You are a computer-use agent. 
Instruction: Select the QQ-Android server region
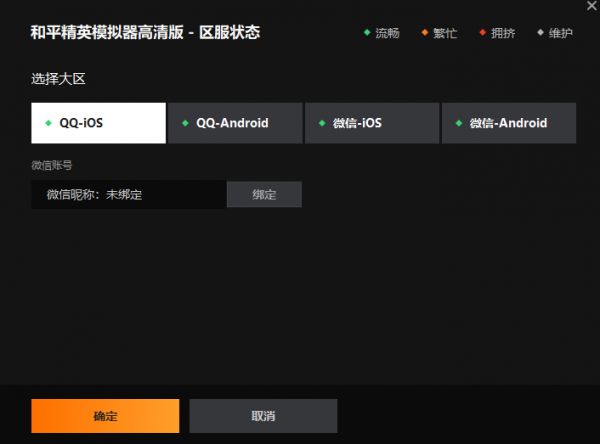point(235,123)
